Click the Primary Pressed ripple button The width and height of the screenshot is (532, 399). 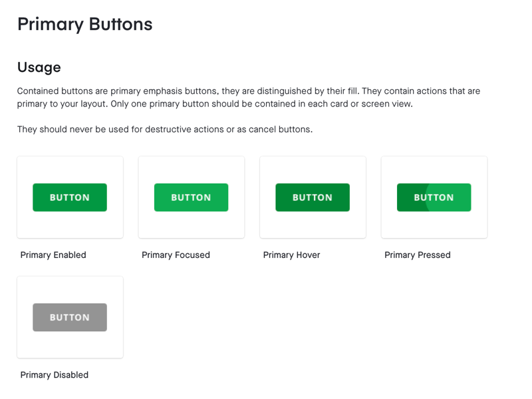[434, 198]
